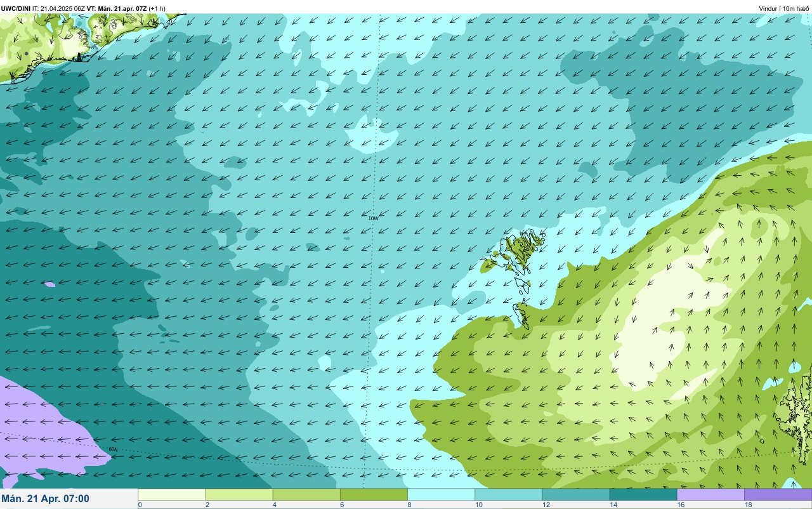This screenshot has height=509, width=812.
Task: Click legend value '16' label
Action: tap(680, 505)
